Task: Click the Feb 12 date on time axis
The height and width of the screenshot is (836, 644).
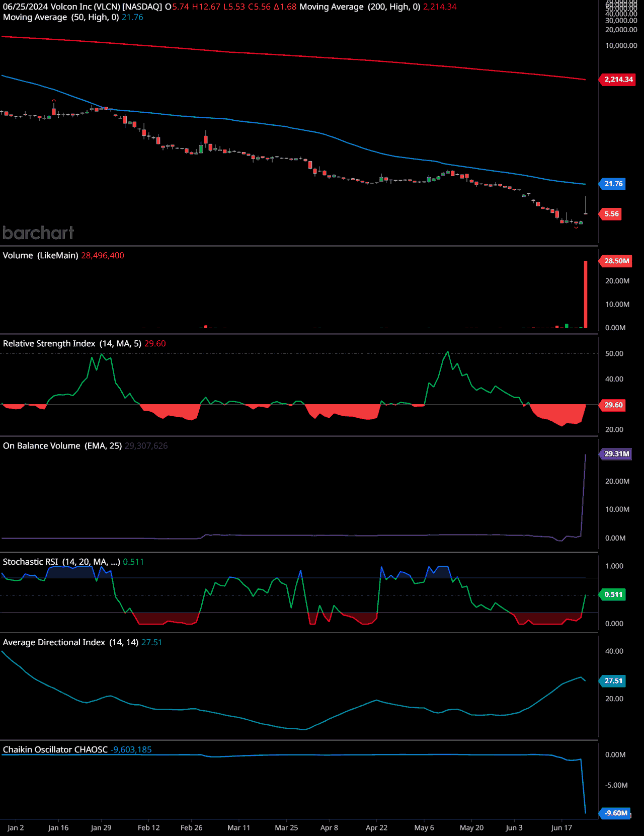Action: [x=149, y=828]
